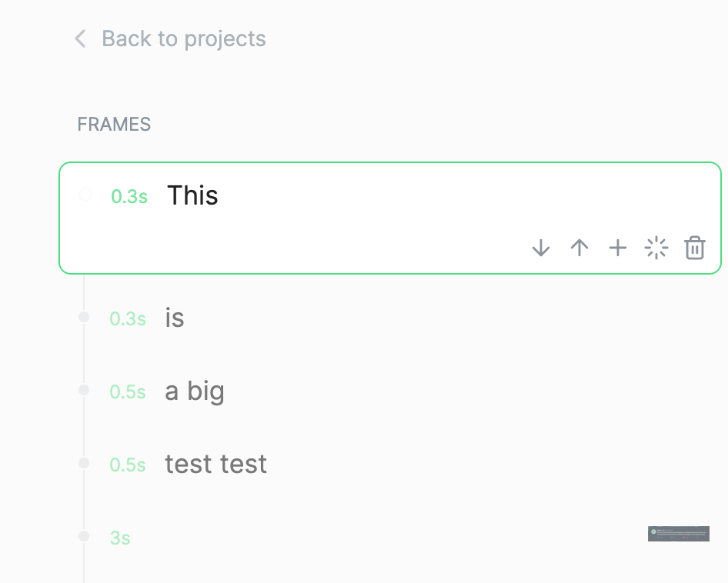Add a new frame with plus icon

618,248
